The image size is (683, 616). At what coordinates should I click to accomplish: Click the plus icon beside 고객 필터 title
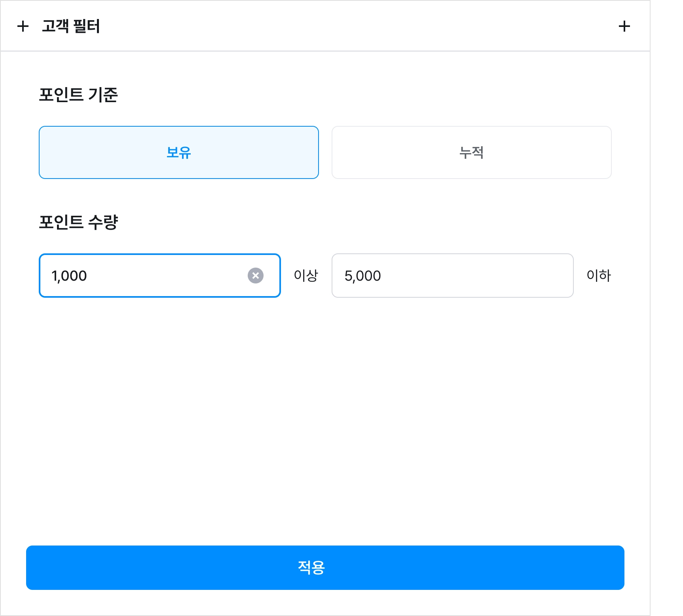coord(23,26)
